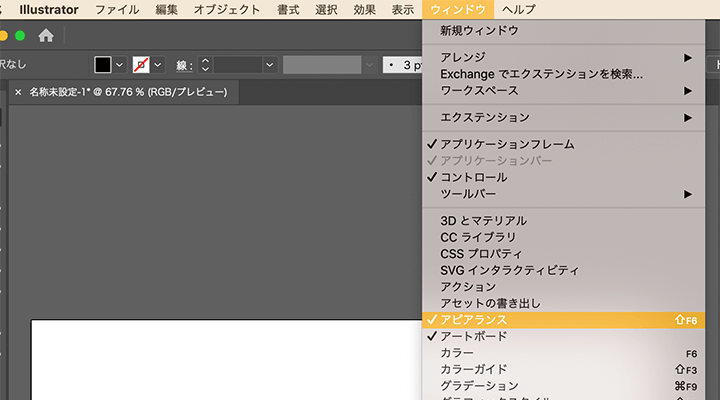Open the グラデーション panel

[x=563, y=386]
